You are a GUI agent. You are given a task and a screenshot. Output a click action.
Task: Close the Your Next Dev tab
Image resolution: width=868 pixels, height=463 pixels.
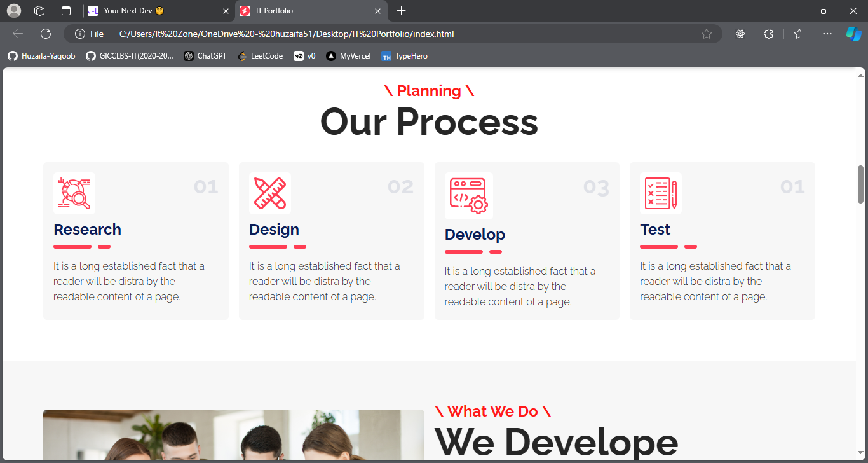226,11
